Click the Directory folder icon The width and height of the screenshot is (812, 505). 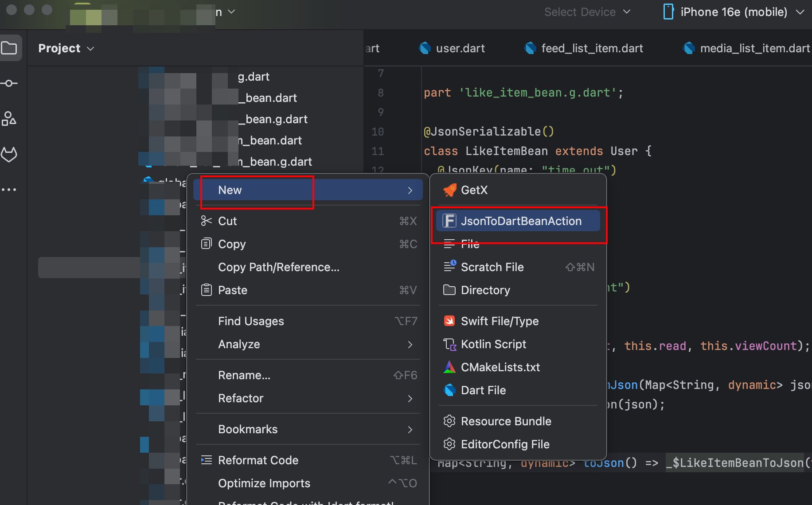coord(449,290)
